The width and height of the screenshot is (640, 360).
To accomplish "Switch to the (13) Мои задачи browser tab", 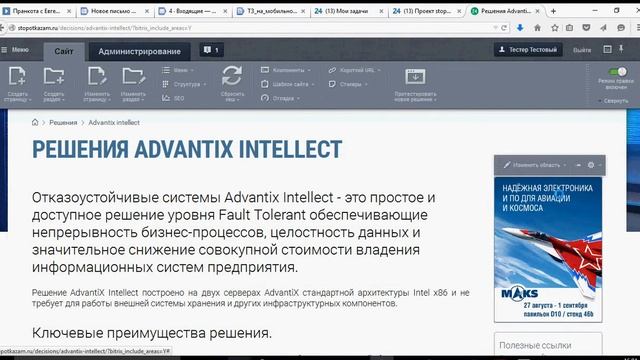I will coord(349,11).
